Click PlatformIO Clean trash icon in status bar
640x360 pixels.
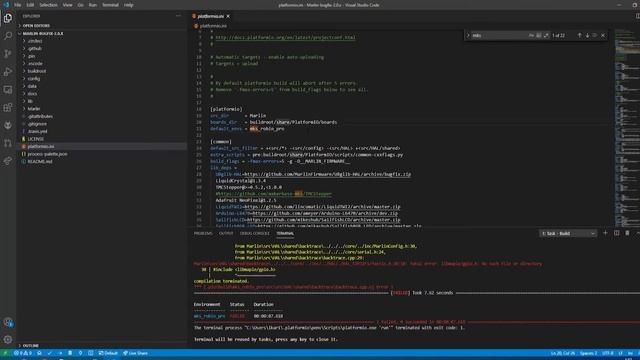pyautogui.click(x=70, y=353)
